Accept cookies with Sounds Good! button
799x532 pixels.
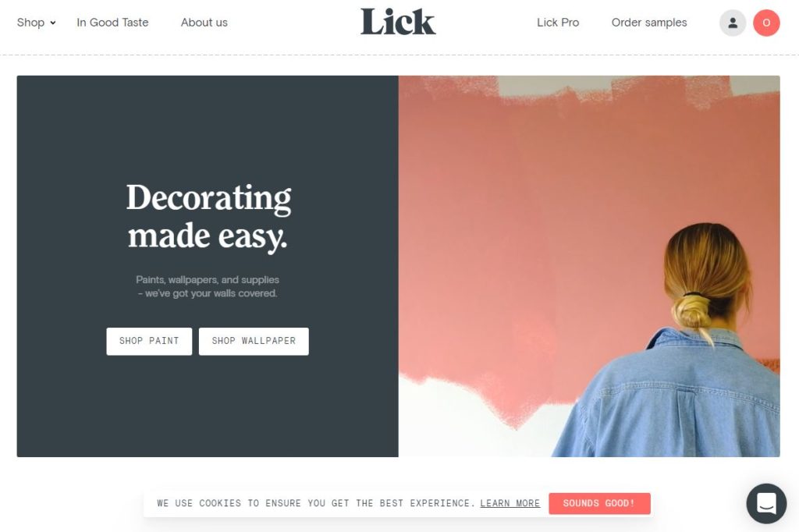[x=599, y=503]
